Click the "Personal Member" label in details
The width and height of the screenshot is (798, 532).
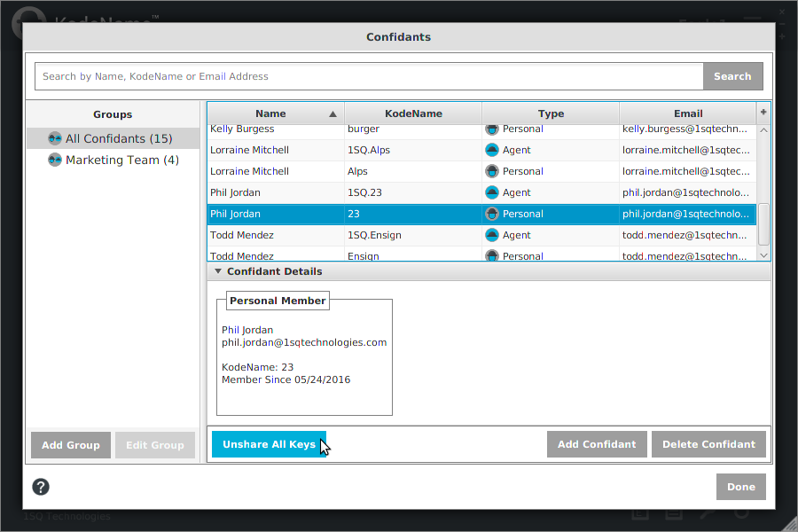pyautogui.click(x=278, y=301)
